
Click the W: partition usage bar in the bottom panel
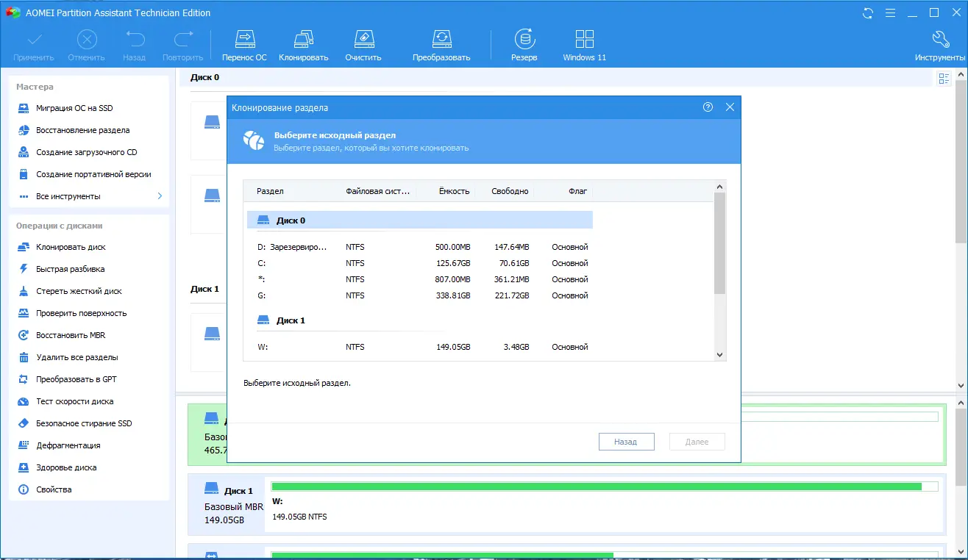[605, 487]
